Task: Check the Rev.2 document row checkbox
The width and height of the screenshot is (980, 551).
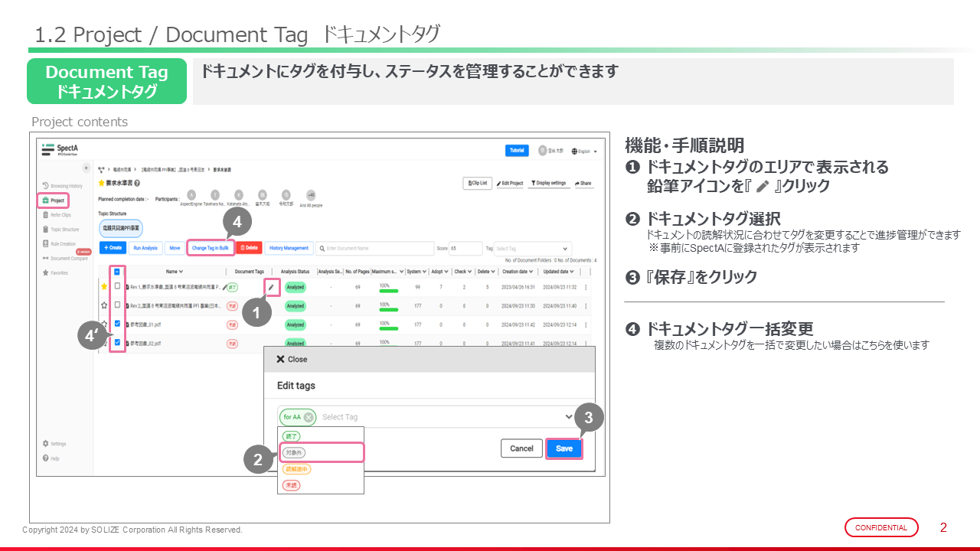Action: (x=116, y=305)
